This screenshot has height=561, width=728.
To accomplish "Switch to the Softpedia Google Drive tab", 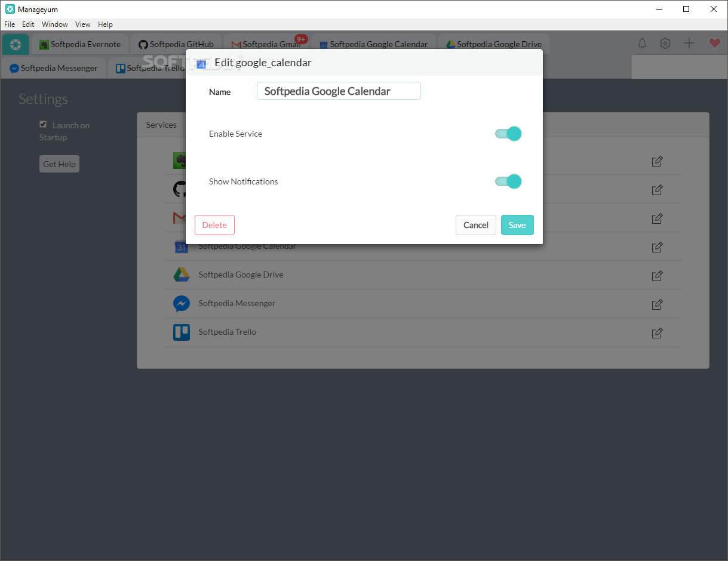I will [494, 44].
